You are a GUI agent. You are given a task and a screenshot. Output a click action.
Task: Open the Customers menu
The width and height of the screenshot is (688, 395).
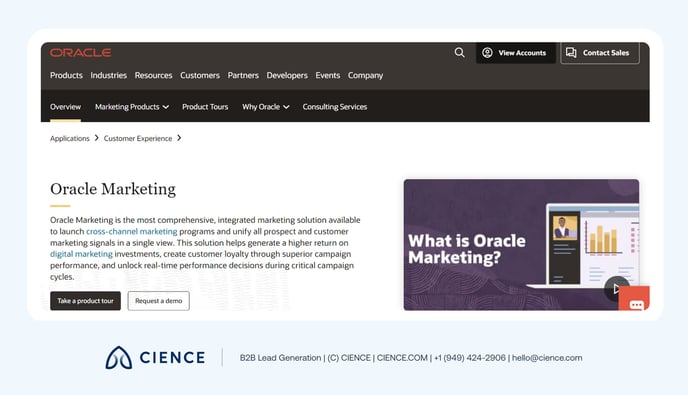tap(200, 75)
